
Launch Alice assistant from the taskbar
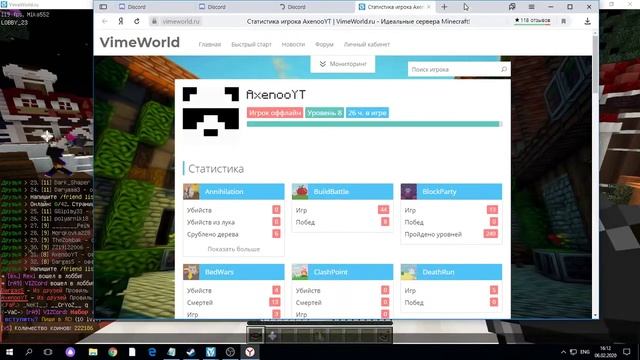(x=70, y=352)
